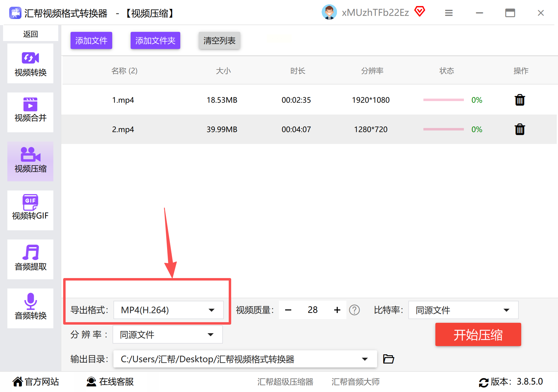Screen dimensions: 558x392
Task: Click the 名称 (2) column header
Action: click(x=124, y=71)
